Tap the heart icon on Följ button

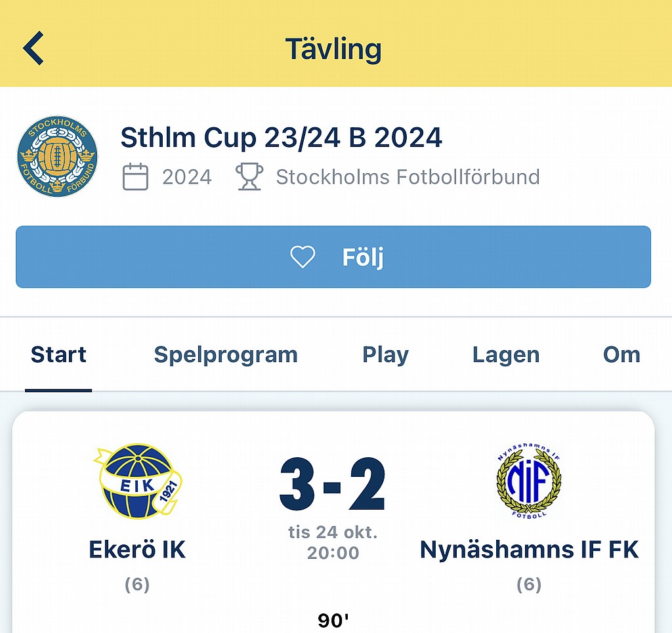coord(303,257)
